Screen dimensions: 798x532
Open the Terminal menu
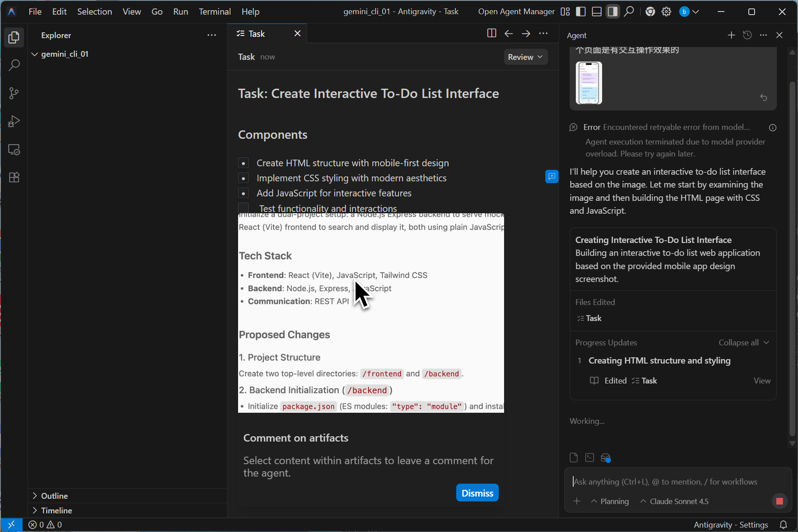pyautogui.click(x=215, y=12)
